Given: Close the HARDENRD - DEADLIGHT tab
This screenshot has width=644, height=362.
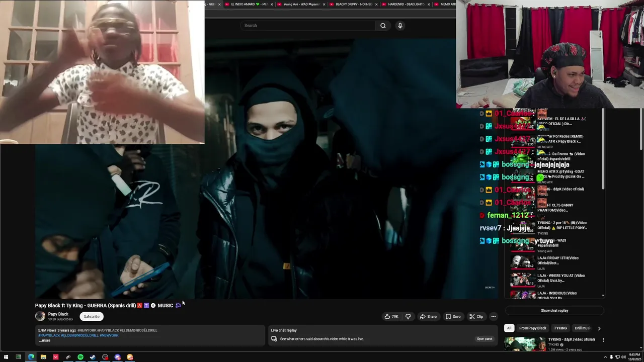Looking at the screenshot, I should coord(429,4).
